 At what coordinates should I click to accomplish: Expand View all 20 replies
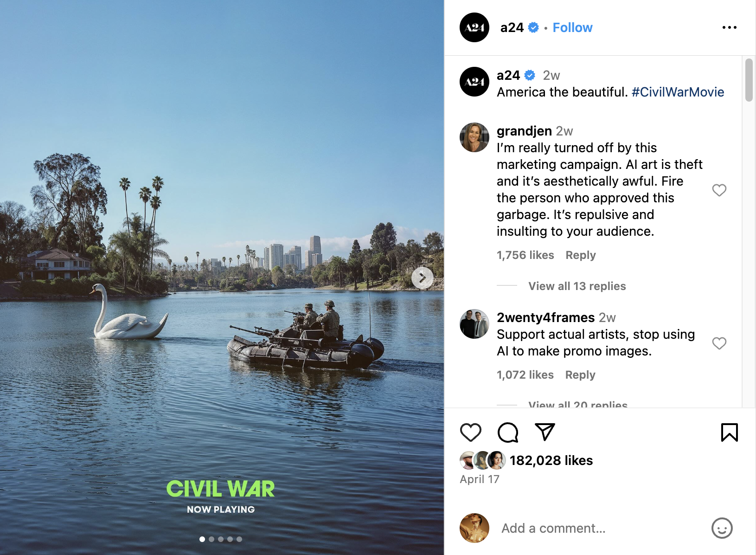(x=578, y=404)
